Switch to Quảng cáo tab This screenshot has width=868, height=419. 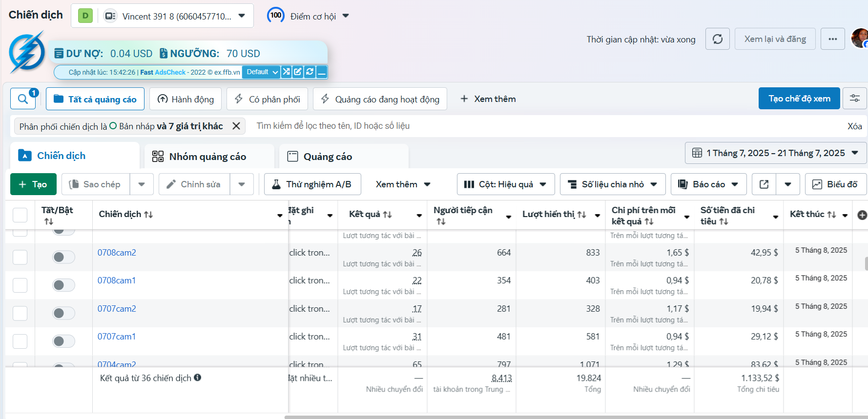point(344,157)
